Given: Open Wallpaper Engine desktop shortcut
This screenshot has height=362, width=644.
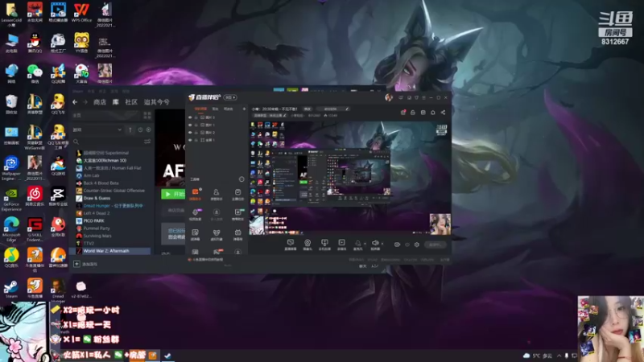Looking at the screenshot, I should point(11,168).
